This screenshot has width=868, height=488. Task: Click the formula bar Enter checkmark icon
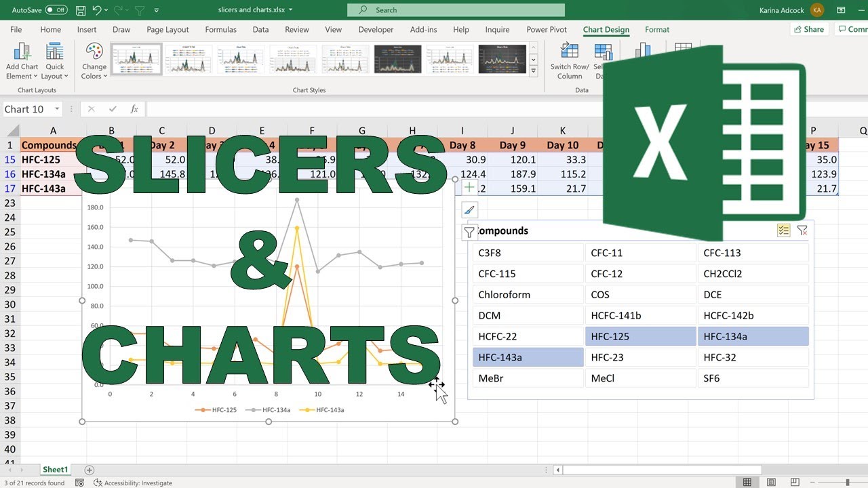[113, 109]
